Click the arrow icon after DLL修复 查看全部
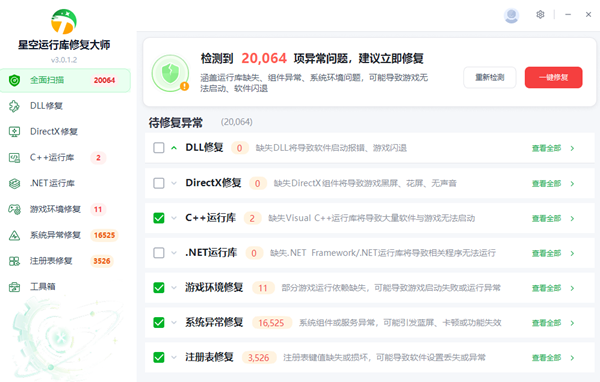The height and width of the screenshot is (382, 600). pos(572,149)
